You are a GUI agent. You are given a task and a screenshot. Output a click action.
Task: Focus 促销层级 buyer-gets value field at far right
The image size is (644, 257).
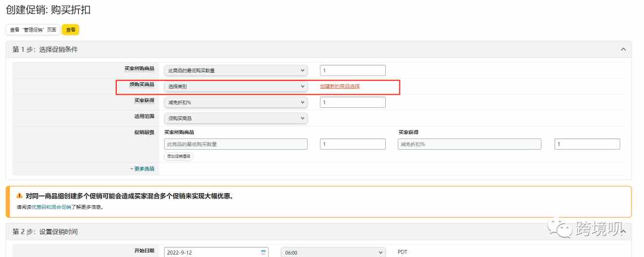(587, 144)
